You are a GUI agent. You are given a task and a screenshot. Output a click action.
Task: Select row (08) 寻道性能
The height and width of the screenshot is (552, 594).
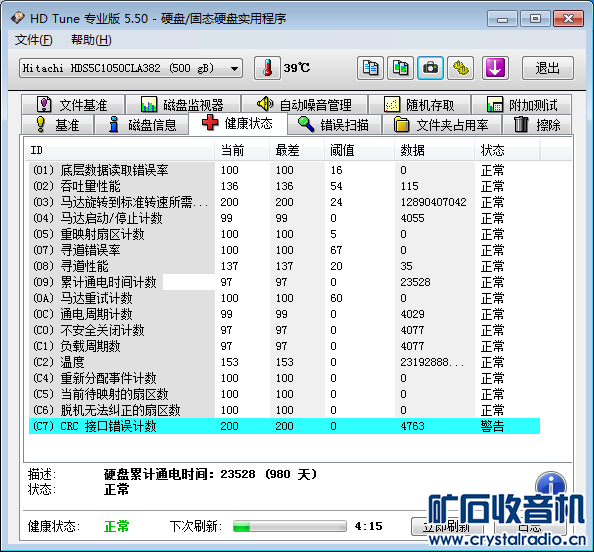tap(284, 266)
